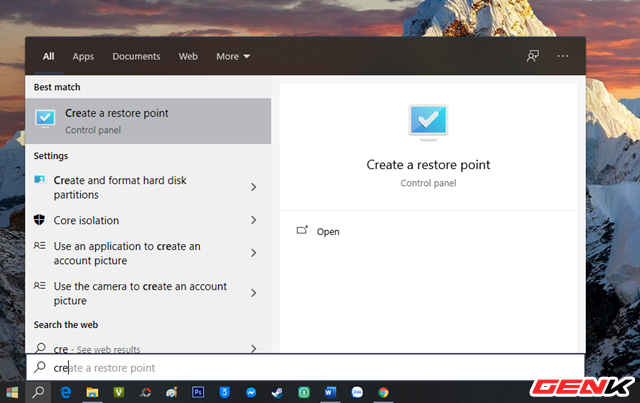Open the Windows Start menu
Image resolution: width=640 pixels, height=403 pixels.
point(12,392)
